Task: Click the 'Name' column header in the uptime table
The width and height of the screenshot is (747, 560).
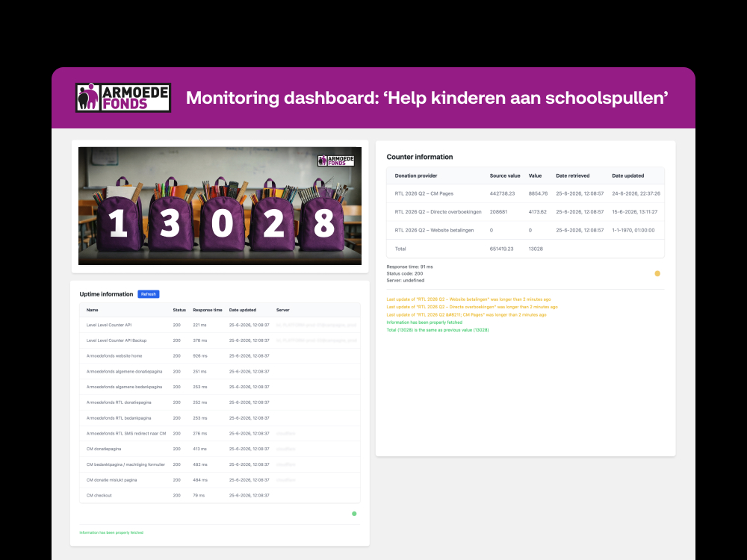Action: (93, 310)
